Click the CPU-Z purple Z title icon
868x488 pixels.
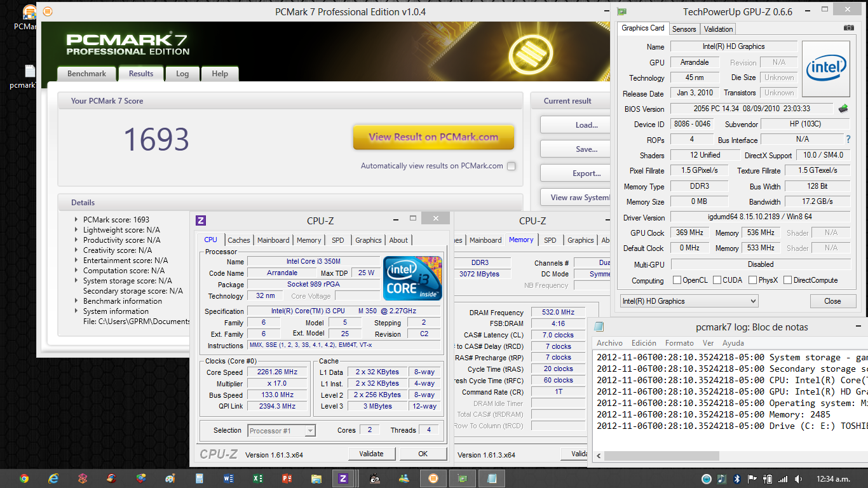[201, 220]
